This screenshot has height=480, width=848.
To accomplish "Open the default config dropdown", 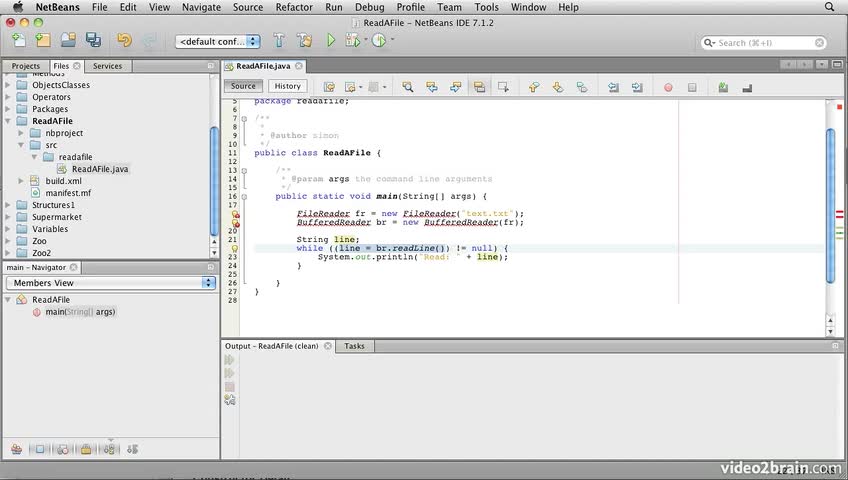I will pyautogui.click(x=218, y=41).
